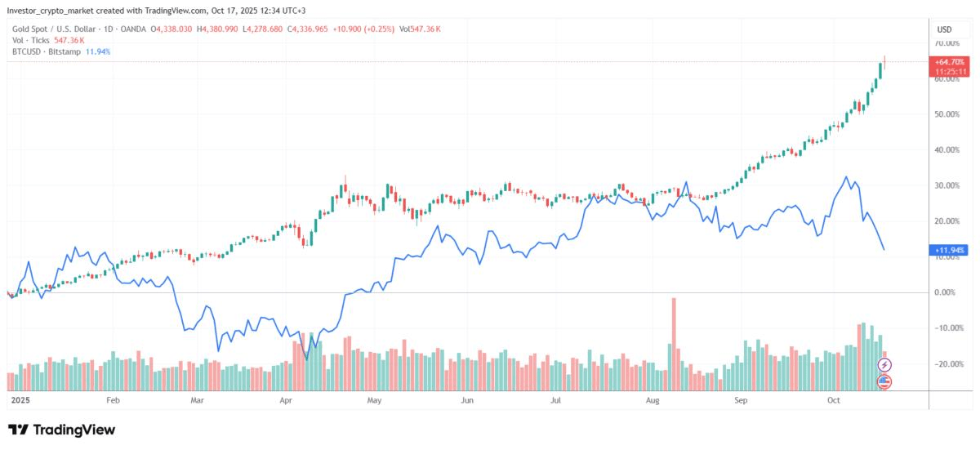Click the 2025 label on time axis
The image size is (980, 450).
[x=19, y=401]
